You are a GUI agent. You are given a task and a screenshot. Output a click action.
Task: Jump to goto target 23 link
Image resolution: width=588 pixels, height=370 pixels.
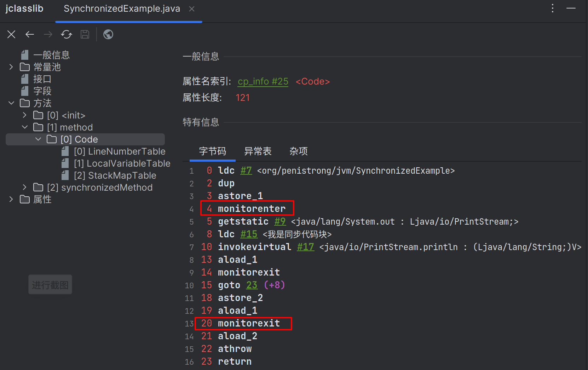(252, 285)
